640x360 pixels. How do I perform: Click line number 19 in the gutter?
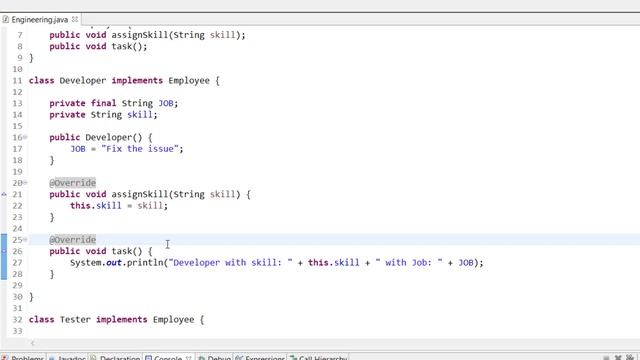pyautogui.click(x=17, y=171)
